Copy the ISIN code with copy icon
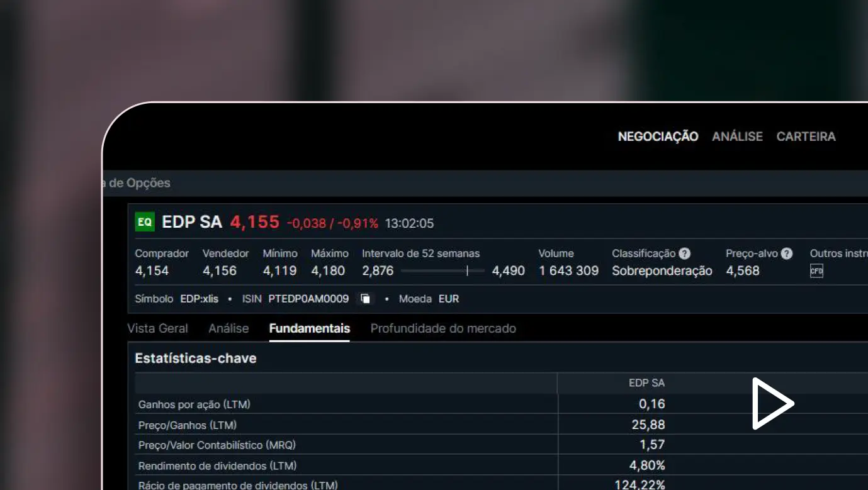Image resolution: width=868 pixels, height=490 pixels. [x=366, y=299]
